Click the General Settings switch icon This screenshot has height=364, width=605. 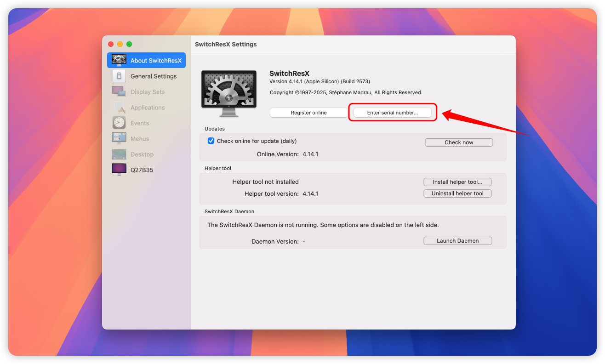(x=119, y=76)
